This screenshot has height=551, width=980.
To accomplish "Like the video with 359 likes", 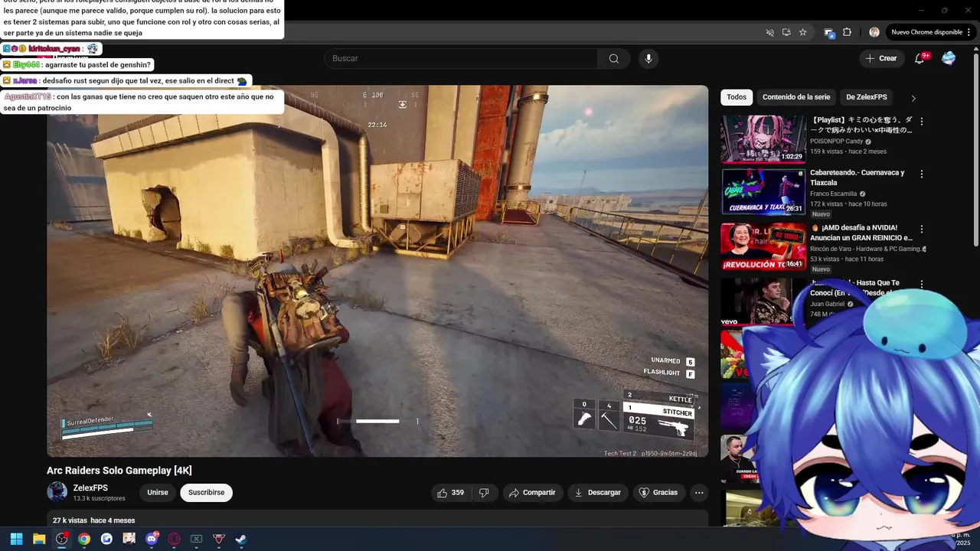I will coord(450,493).
